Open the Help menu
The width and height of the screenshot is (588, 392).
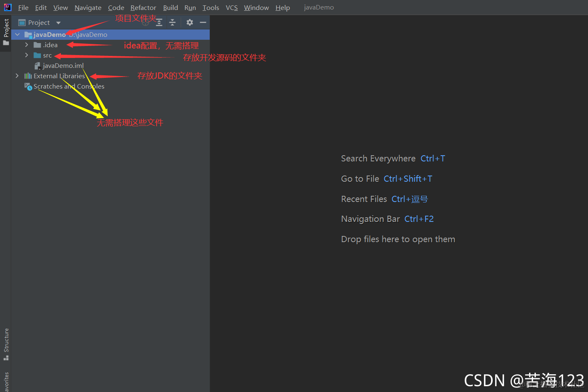click(283, 7)
